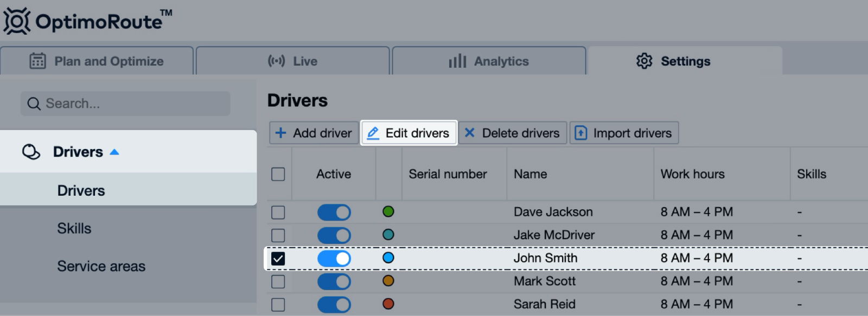Image resolution: width=868 pixels, height=316 pixels.
Task: Click the Drivers section icon in sidebar
Action: pyautogui.click(x=31, y=152)
